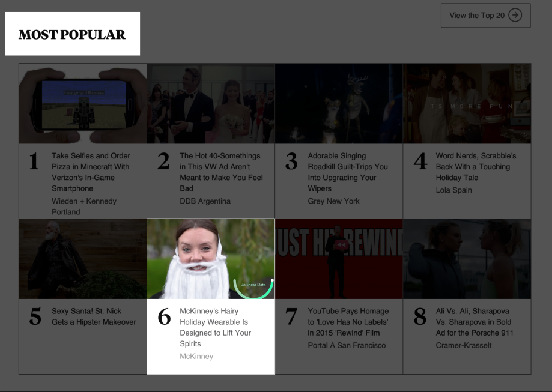Click the McKinney agency name below the headline
This screenshot has height=392, width=552.
pyautogui.click(x=196, y=357)
